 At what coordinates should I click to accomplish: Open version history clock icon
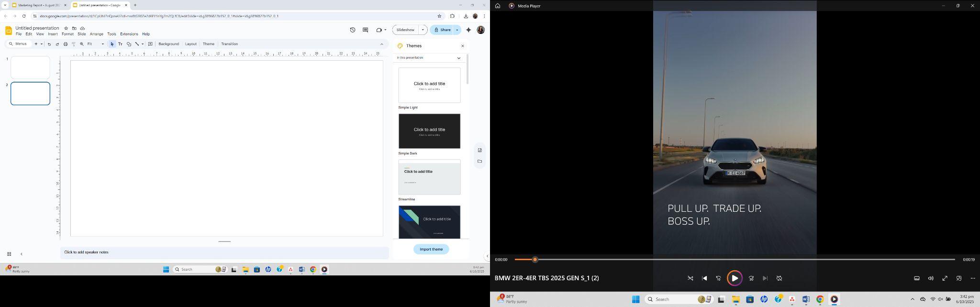click(353, 30)
